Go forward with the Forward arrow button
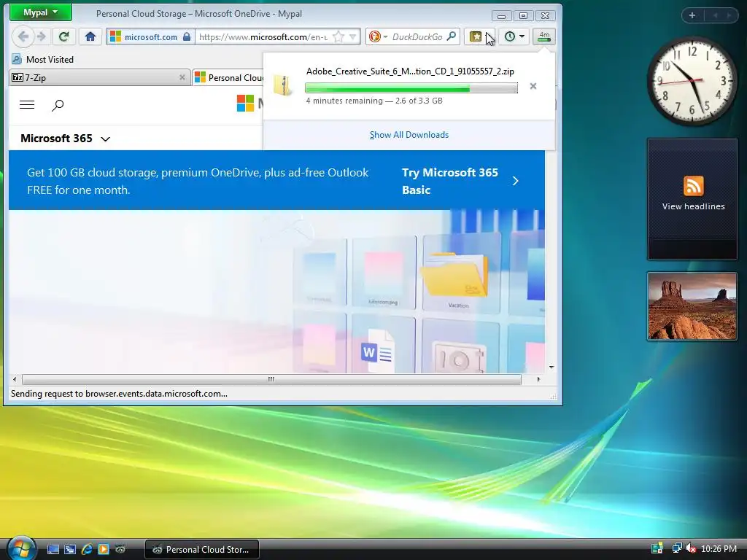747x560 pixels. click(42, 36)
